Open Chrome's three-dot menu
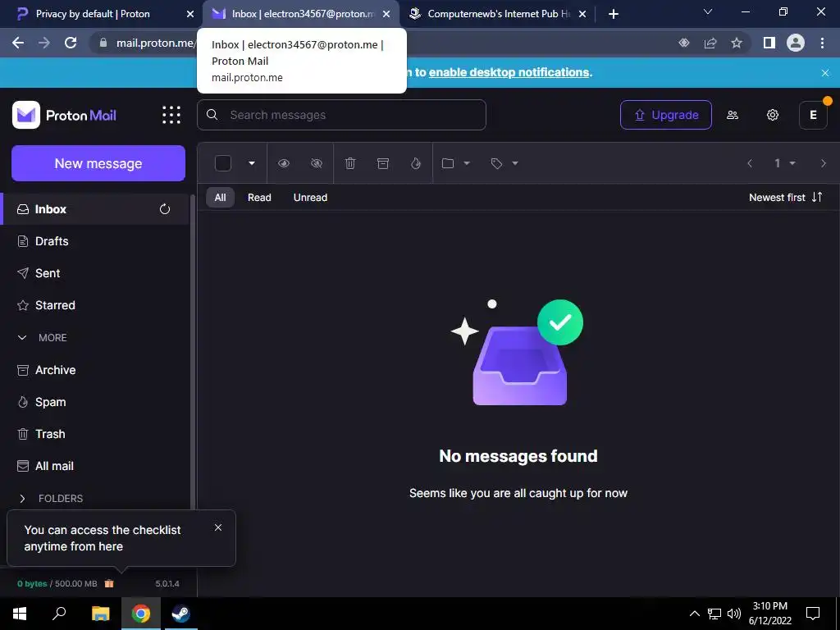The width and height of the screenshot is (840, 630). (822, 43)
